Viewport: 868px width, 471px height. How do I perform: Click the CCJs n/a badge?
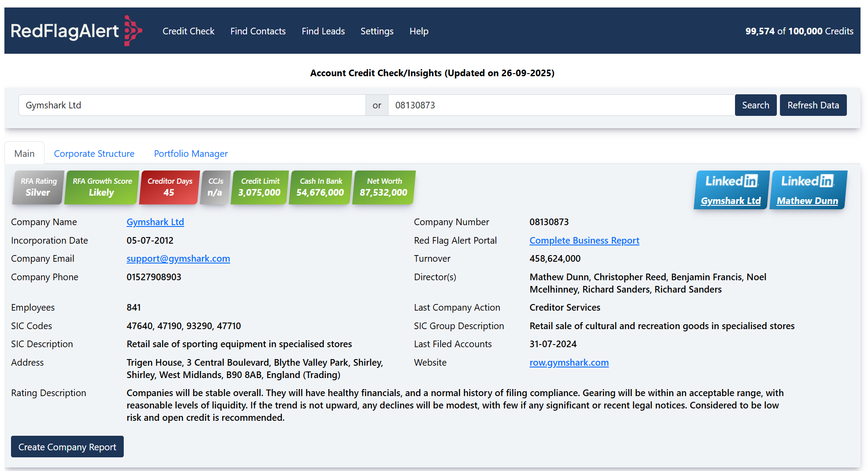pos(215,187)
